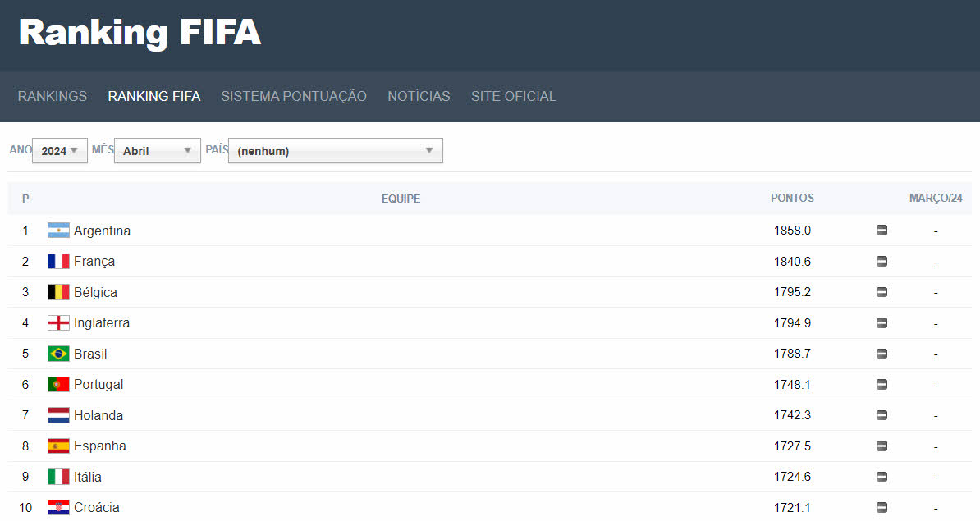Open the Itália team link
Image resolution: width=980 pixels, height=521 pixels.
click(88, 477)
